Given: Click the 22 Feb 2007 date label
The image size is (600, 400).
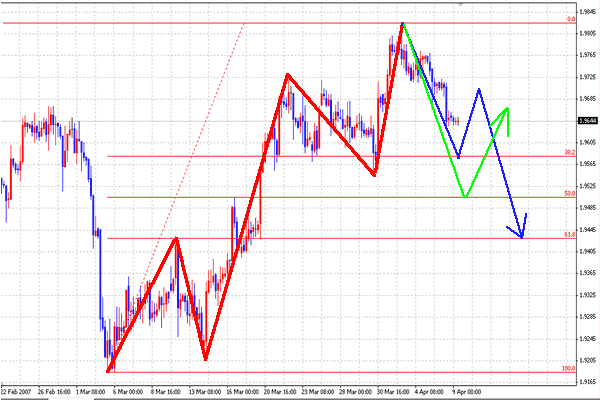Looking at the screenshot, I should pyautogui.click(x=16, y=392).
